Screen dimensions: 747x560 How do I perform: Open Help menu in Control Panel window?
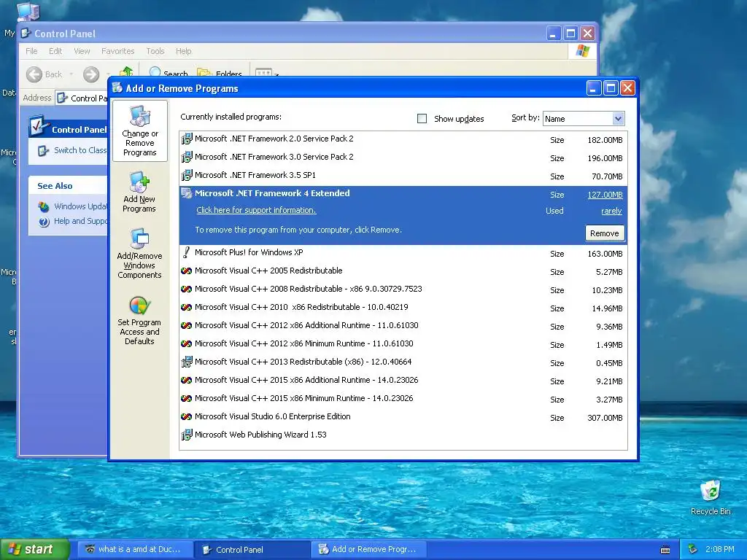pyautogui.click(x=183, y=51)
